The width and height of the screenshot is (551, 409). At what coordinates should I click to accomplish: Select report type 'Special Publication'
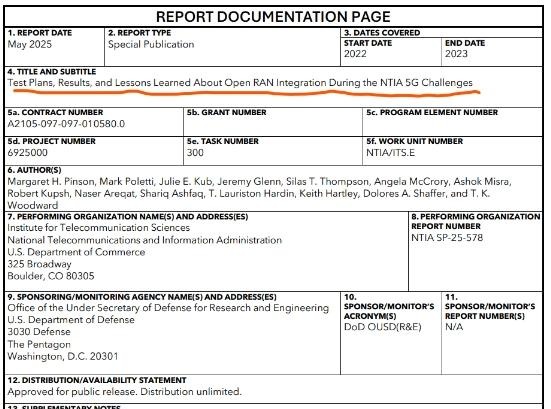[151, 44]
